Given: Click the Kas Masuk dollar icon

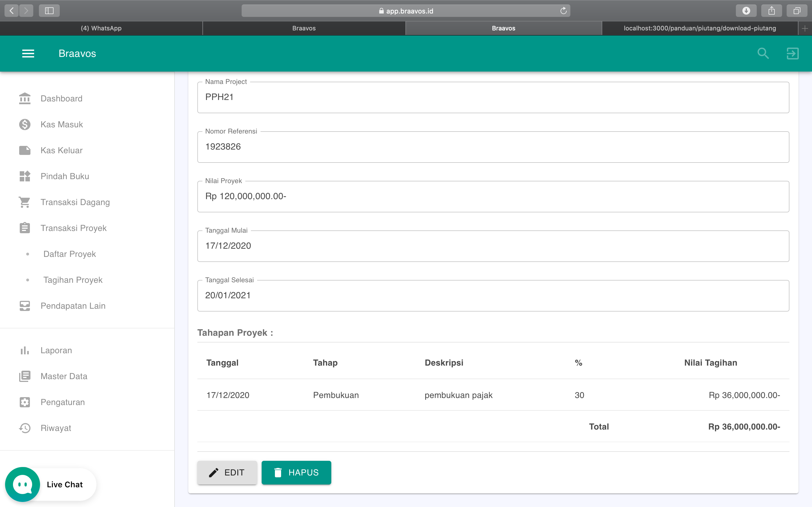Looking at the screenshot, I should pyautogui.click(x=25, y=124).
